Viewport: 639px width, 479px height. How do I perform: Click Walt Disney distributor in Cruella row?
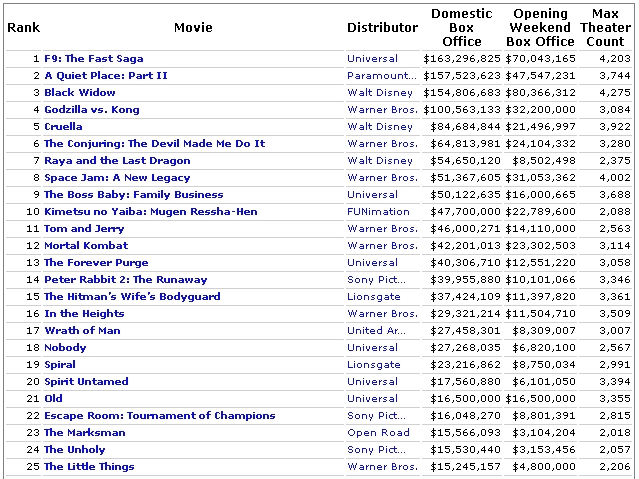pos(380,127)
